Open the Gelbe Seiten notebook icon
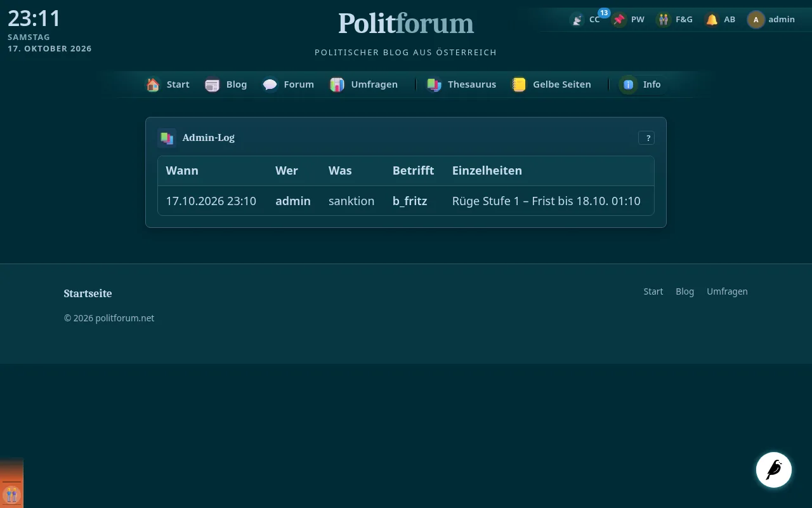 519,84
